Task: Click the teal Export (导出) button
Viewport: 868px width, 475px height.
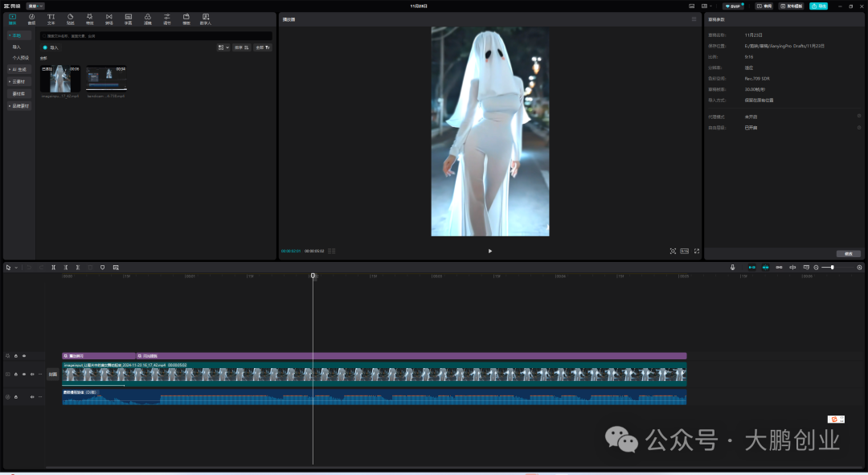Action: [x=818, y=6]
